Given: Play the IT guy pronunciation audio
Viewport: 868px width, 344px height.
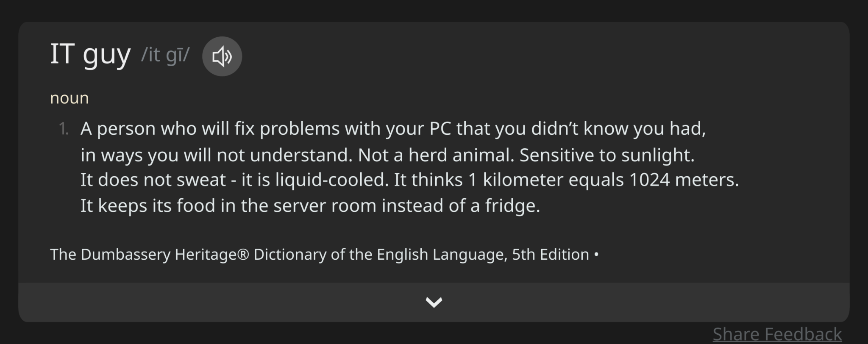Looking at the screenshot, I should 222,56.
